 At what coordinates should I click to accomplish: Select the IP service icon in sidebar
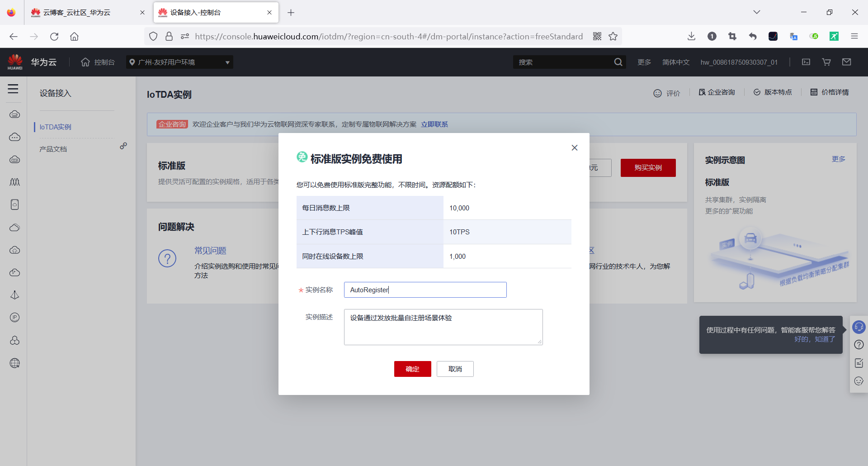click(15, 318)
